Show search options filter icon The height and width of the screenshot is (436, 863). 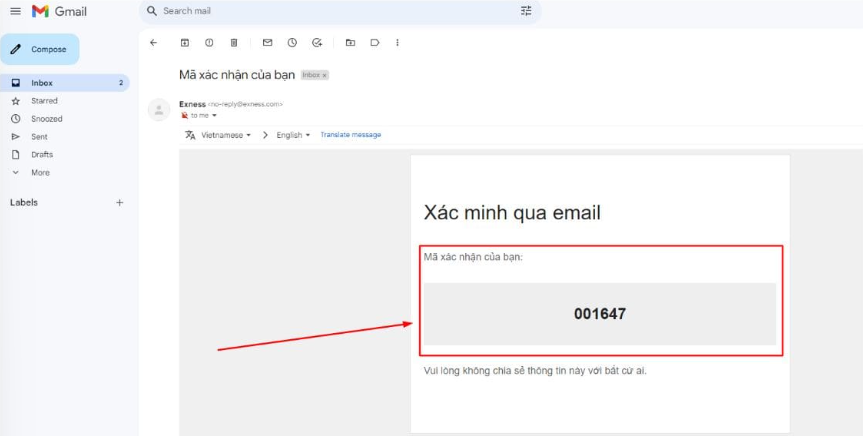point(526,11)
